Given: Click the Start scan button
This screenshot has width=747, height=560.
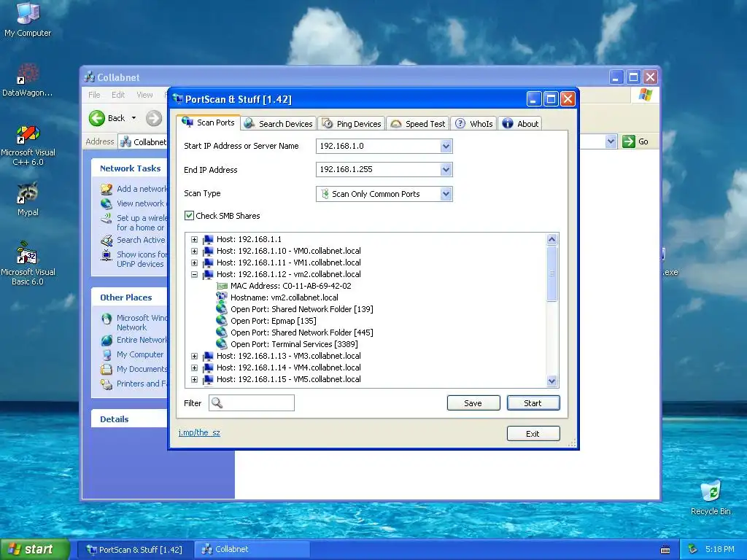Looking at the screenshot, I should coord(533,402).
